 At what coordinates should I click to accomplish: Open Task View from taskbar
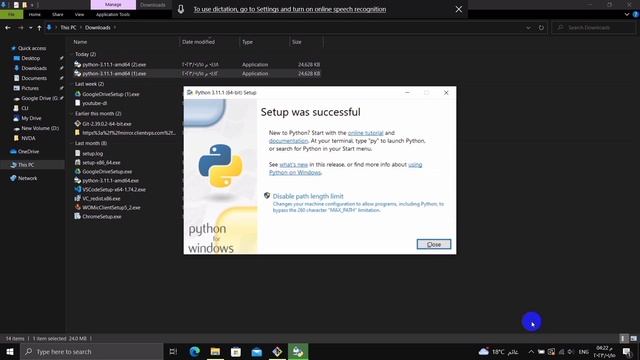173,351
